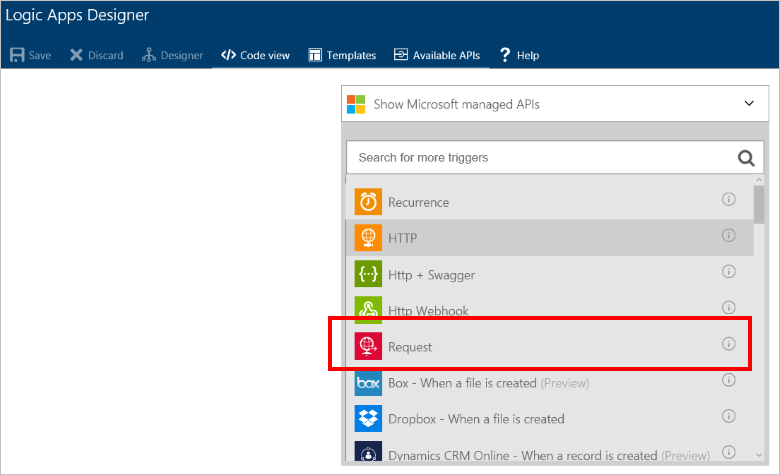Viewport: 780px width, 475px height.
Task: Open info for HTTP trigger
Action: click(x=729, y=235)
